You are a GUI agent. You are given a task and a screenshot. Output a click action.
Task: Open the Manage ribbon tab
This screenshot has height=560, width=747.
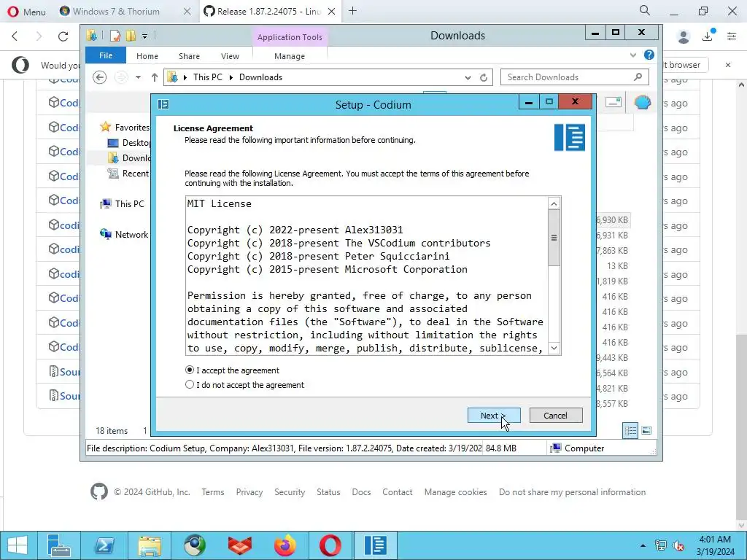click(x=290, y=56)
